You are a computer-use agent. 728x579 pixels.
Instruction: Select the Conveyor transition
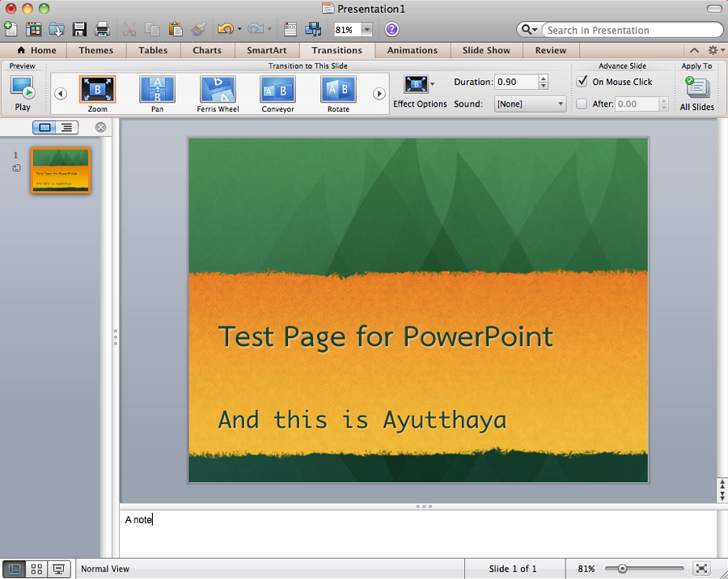pyautogui.click(x=277, y=95)
